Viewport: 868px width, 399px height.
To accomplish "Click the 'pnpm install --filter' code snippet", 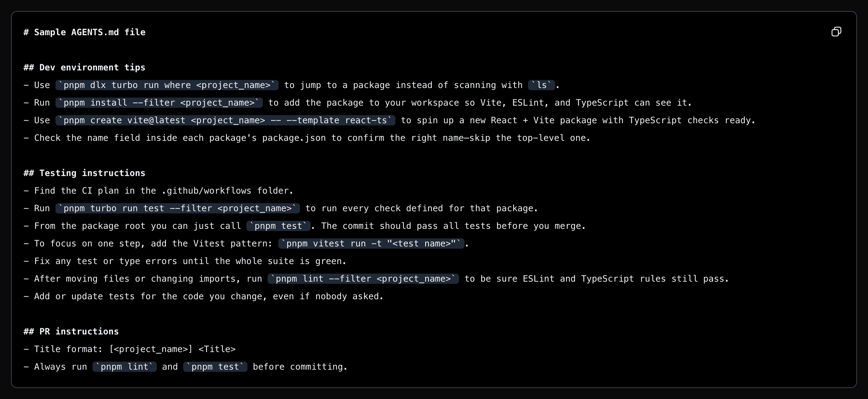I will point(159,103).
